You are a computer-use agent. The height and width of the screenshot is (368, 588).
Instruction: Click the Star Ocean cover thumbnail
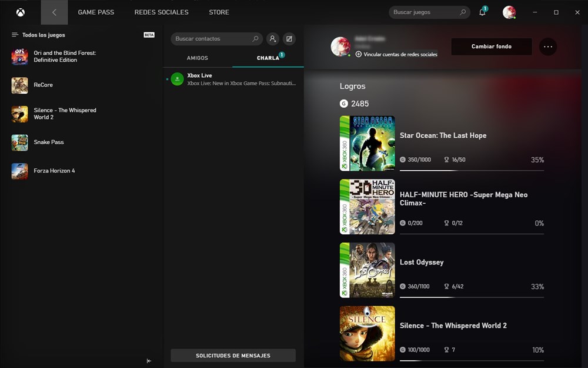pos(367,144)
